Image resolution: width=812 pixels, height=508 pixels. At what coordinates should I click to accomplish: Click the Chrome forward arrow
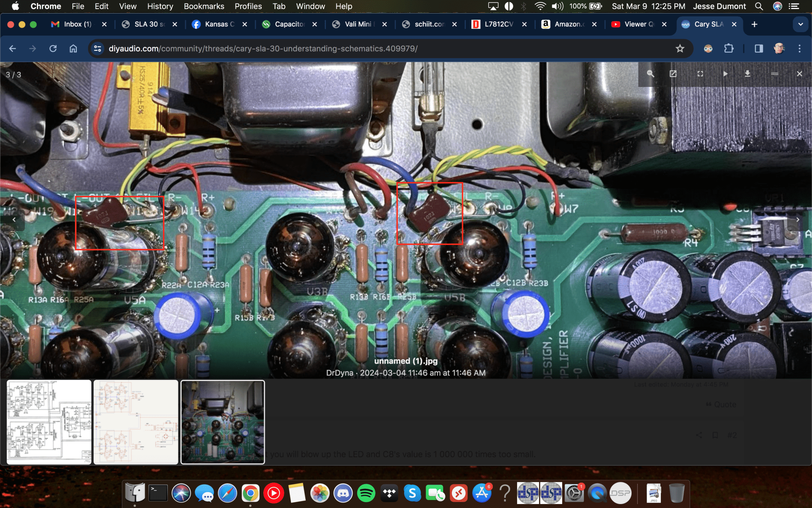pos(33,48)
